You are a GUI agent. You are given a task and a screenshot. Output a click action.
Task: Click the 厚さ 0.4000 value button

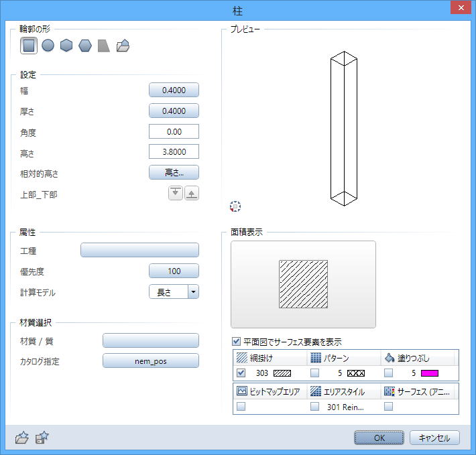pyautogui.click(x=174, y=111)
